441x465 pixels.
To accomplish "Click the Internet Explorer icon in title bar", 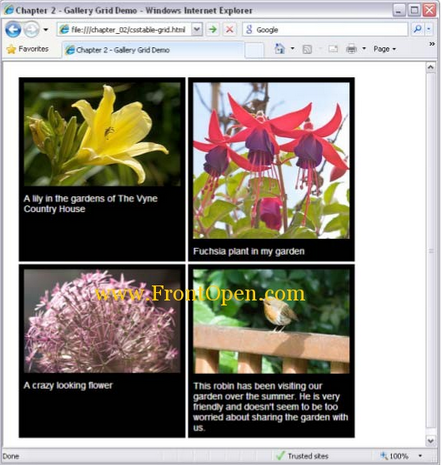I will (9, 10).
